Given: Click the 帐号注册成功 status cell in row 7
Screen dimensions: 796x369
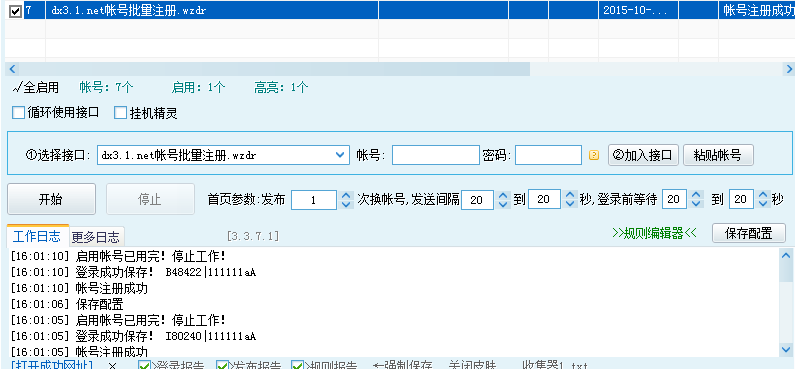Looking at the screenshot, I should [757, 11].
